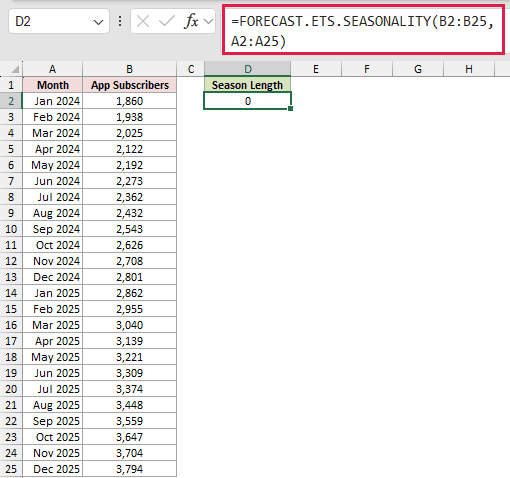Click the Insert Function fx icon

(x=191, y=22)
